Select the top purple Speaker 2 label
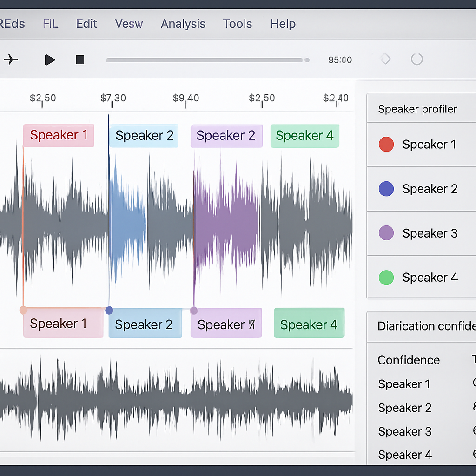This screenshot has height=476, width=476. click(x=226, y=136)
